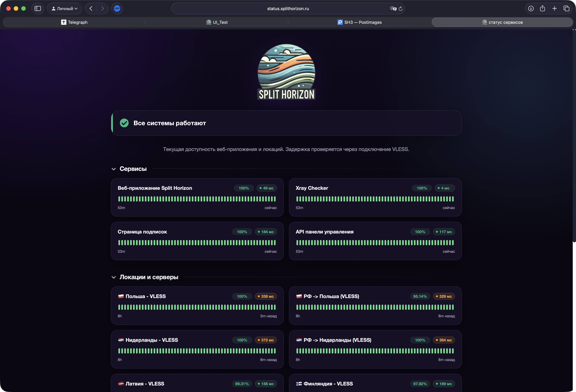Click the Xray Checker uptime history bar
This screenshot has width=576, height=392.
pos(375,199)
